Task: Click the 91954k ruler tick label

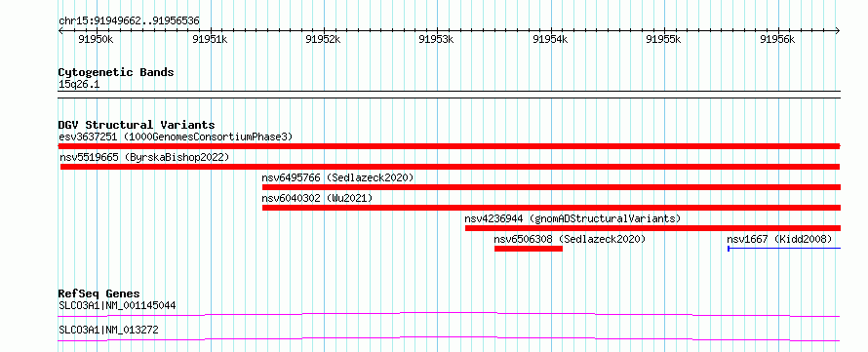Action: click(x=551, y=39)
